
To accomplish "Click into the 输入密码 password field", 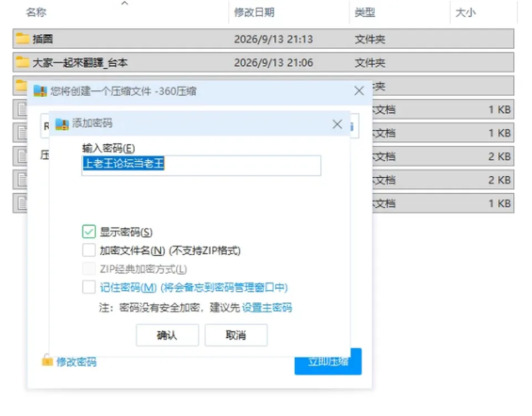I will (201, 166).
